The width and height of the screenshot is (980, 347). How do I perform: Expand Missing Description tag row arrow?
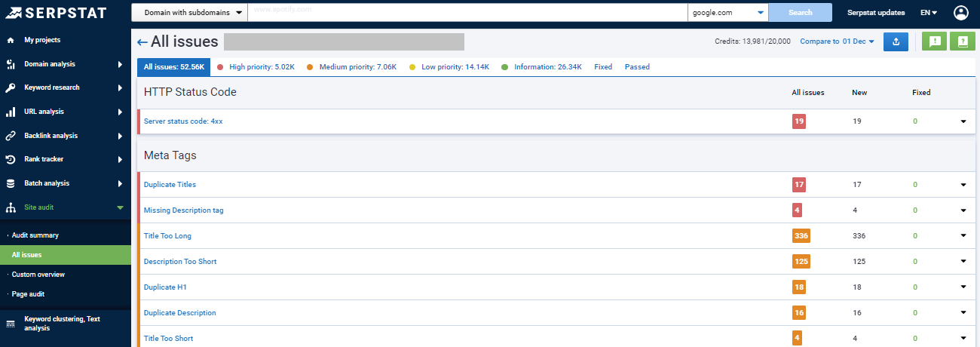coord(963,210)
